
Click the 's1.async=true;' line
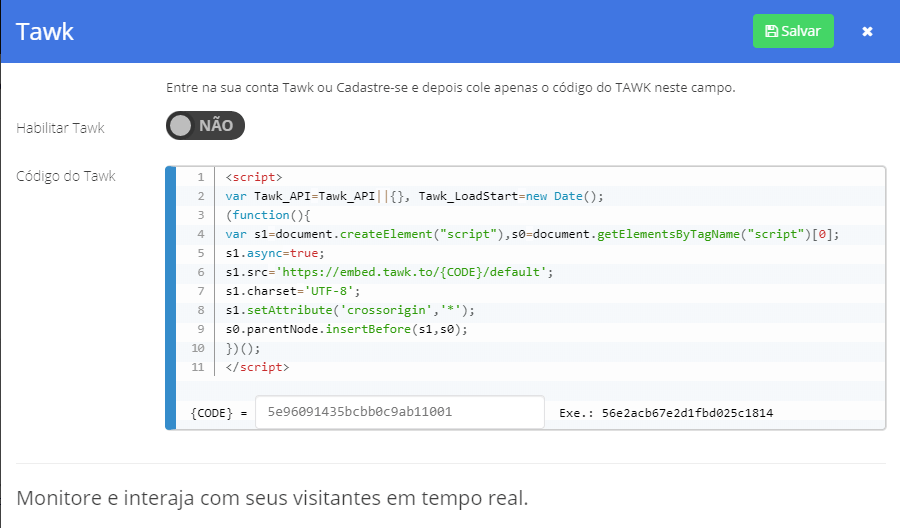coord(275,253)
